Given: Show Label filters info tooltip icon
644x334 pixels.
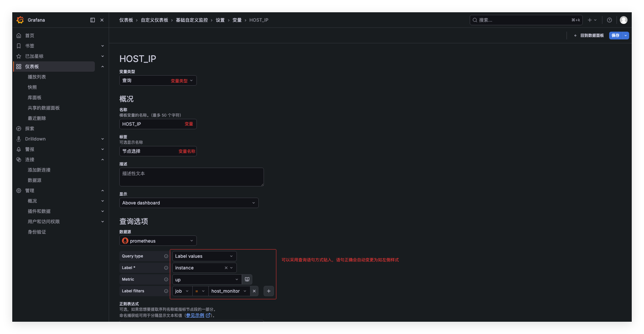Looking at the screenshot, I should 166,291.
